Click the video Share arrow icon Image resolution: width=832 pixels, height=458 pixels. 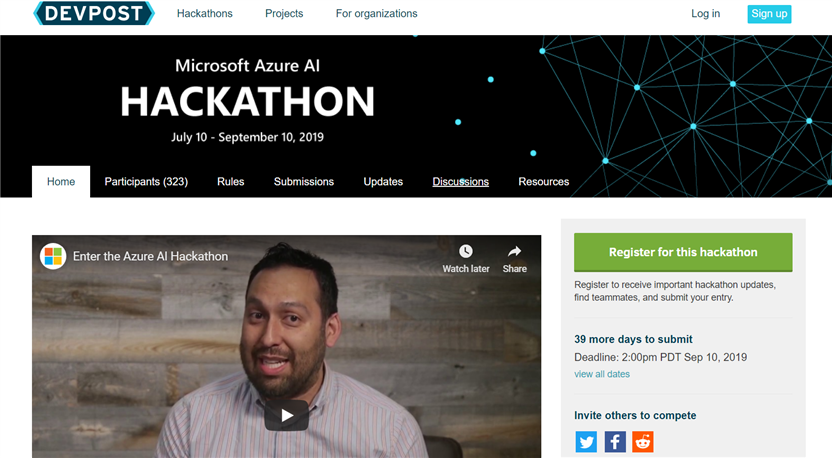tap(514, 251)
